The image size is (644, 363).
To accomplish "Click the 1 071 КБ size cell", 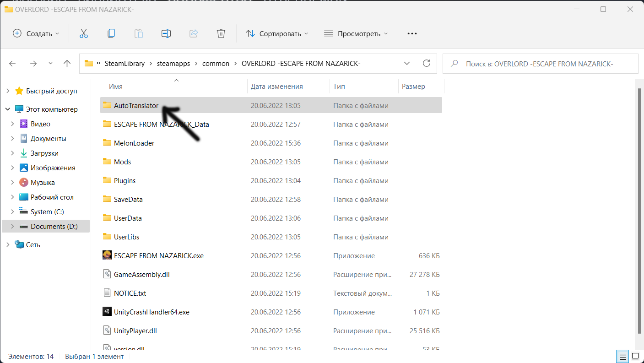I will click(x=426, y=312).
